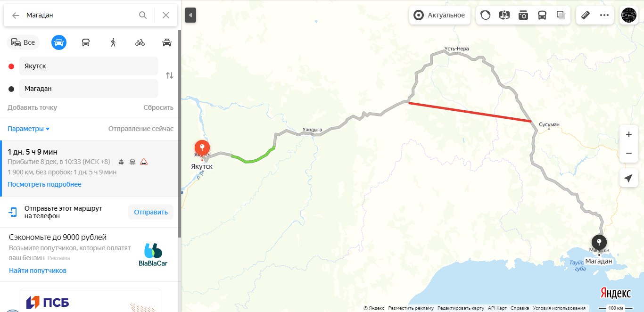Toggle the moving transport bus layer
Screen dimensions: 644x312
click(x=542, y=15)
